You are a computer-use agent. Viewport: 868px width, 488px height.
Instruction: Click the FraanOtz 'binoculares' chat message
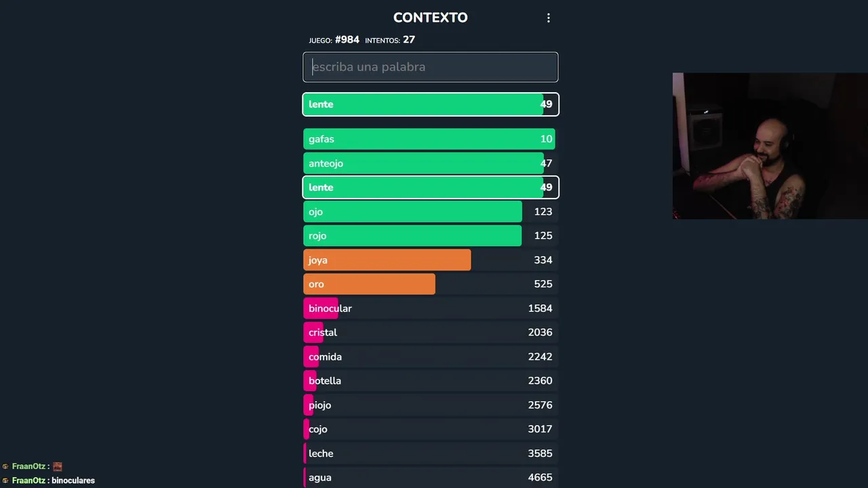(53, 481)
